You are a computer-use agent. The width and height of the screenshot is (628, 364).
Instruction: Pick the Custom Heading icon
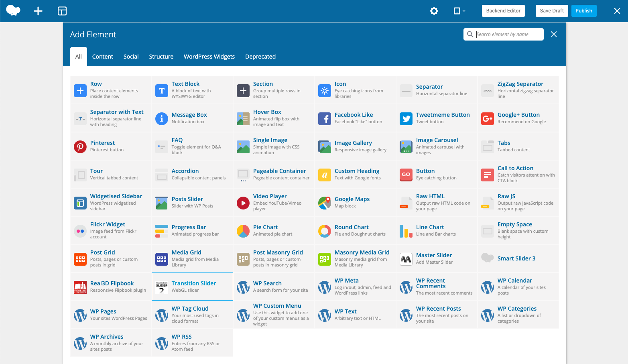pyautogui.click(x=325, y=175)
